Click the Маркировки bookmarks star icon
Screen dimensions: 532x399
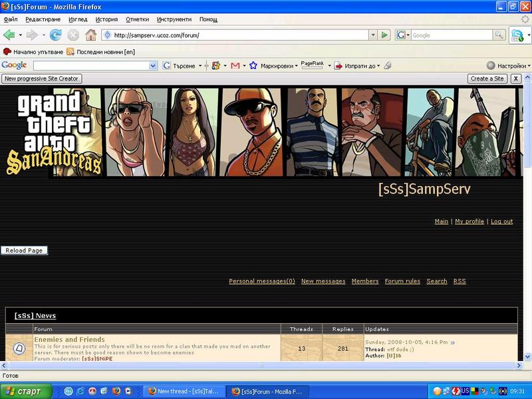click(253, 65)
